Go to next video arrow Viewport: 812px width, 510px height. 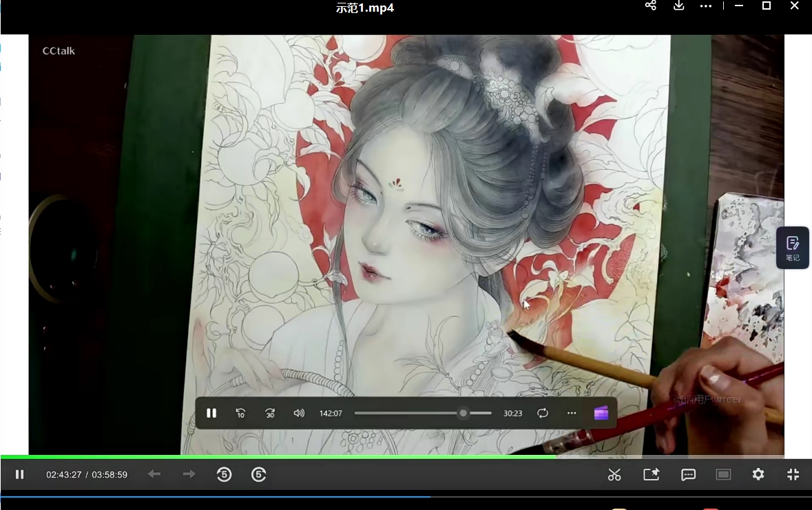click(x=189, y=474)
